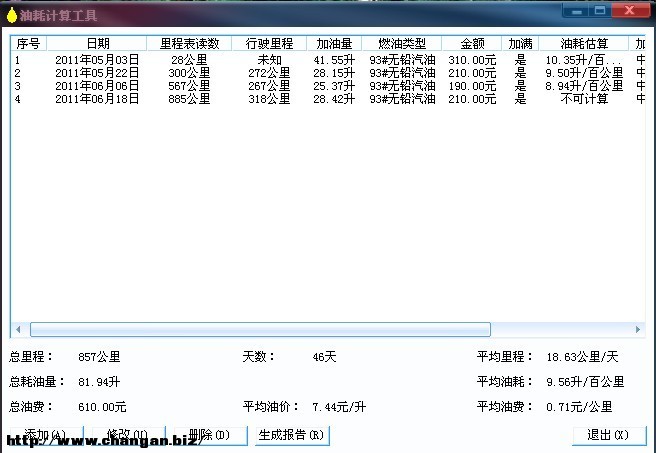This screenshot has width=656, height=453.
Task: Click the 燃油类型 column header
Action: point(402,44)
